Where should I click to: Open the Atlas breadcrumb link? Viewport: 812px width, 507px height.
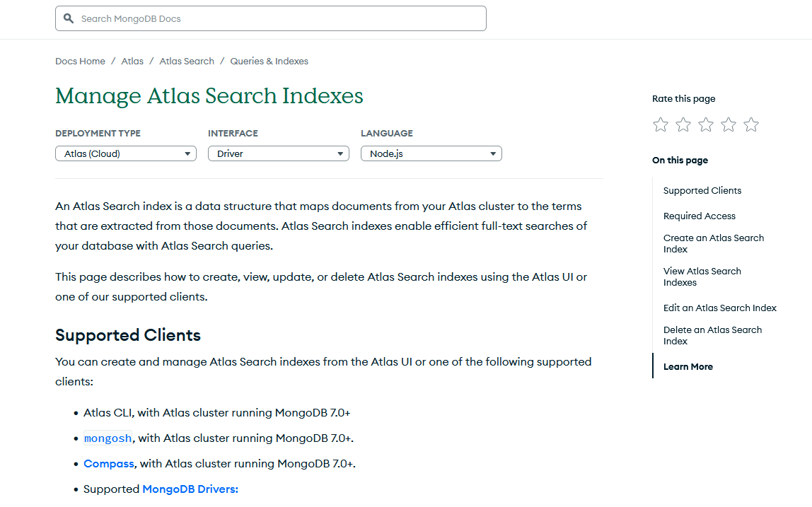pyautogui.click(x=132, y=61)
